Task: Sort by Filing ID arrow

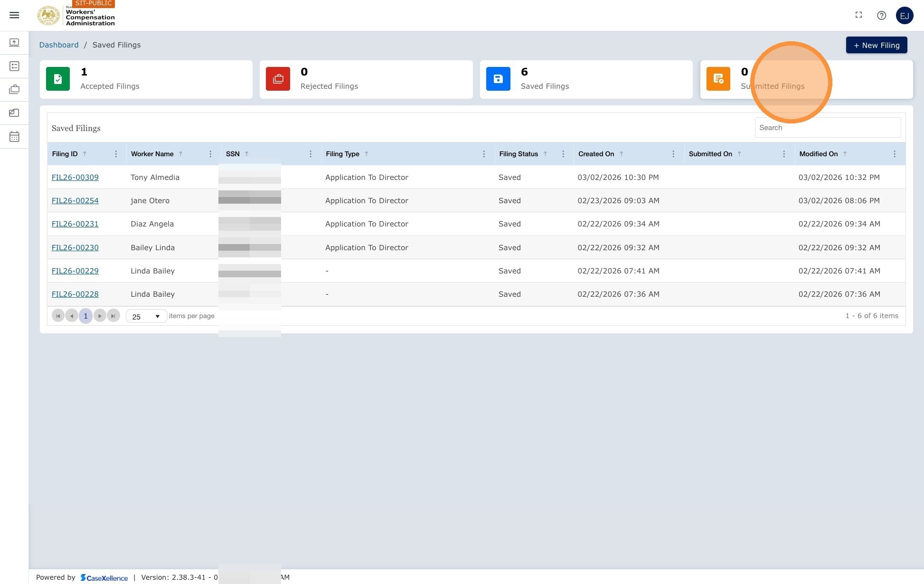Action: click(85, 154)
